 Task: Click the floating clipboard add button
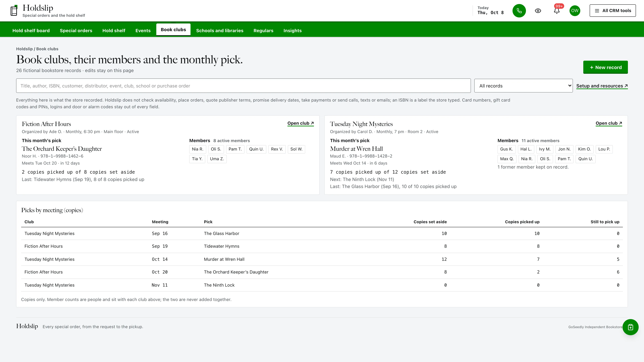tap(630, 327)
